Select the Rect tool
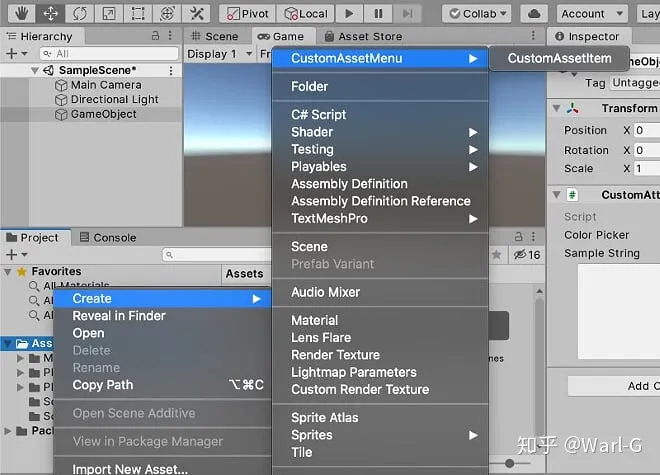This screenshot has height=475, width=660. (x=138, y=13)
